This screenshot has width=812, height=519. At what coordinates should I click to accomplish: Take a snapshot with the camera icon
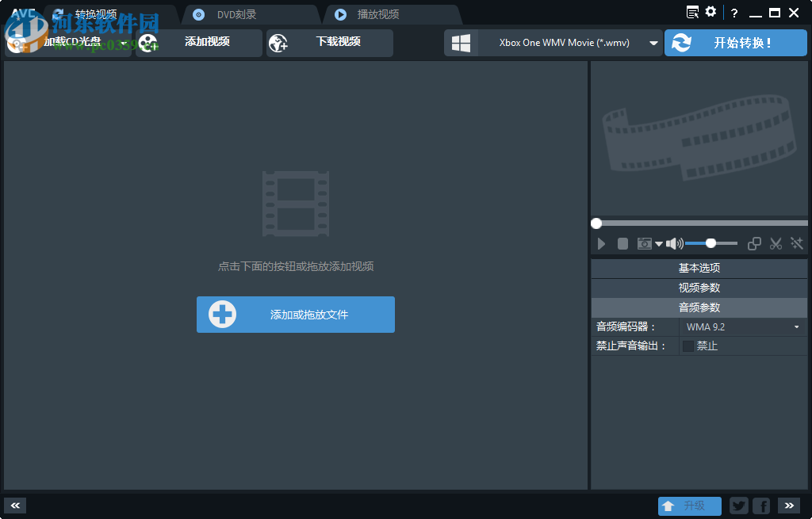point(645,243)
